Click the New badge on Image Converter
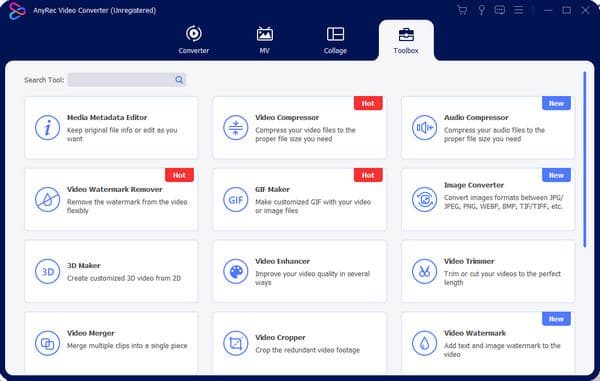Viewport: 600px width, 381px height. pyautogui.click(x=556, y=175)
